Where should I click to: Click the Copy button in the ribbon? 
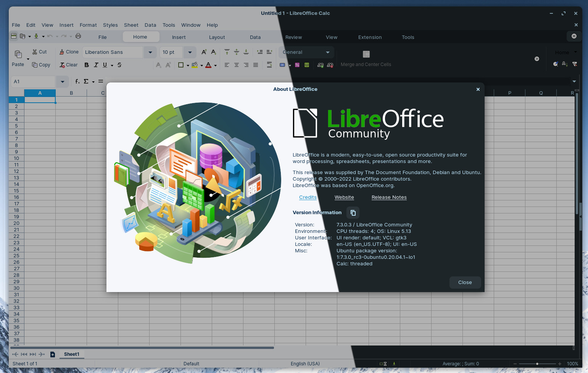tap(41, 65)
